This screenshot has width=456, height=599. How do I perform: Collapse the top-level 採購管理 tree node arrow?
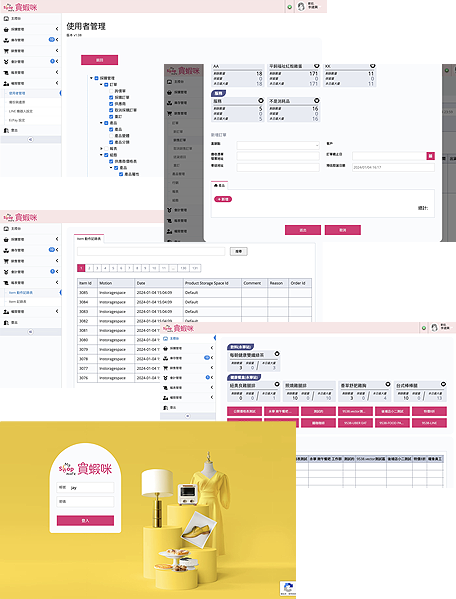[x=92, y=78]
